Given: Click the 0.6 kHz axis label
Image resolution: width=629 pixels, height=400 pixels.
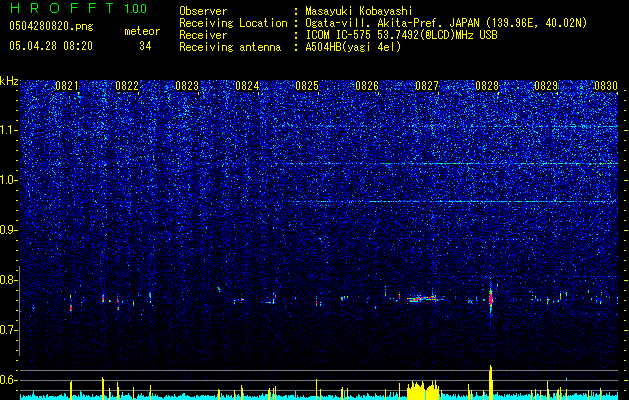Looking at the screenshot, I should click(x=9, y=380).
